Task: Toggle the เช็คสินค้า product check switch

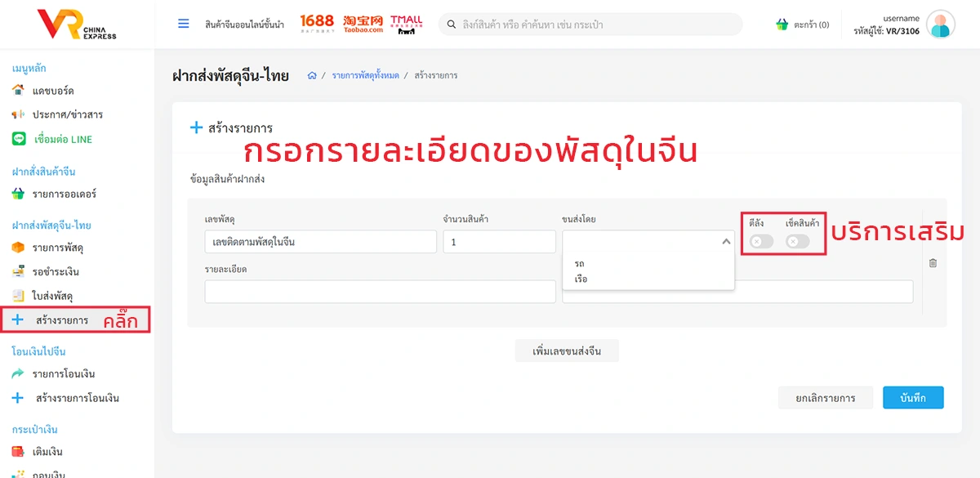Action: tap(797, 241)
